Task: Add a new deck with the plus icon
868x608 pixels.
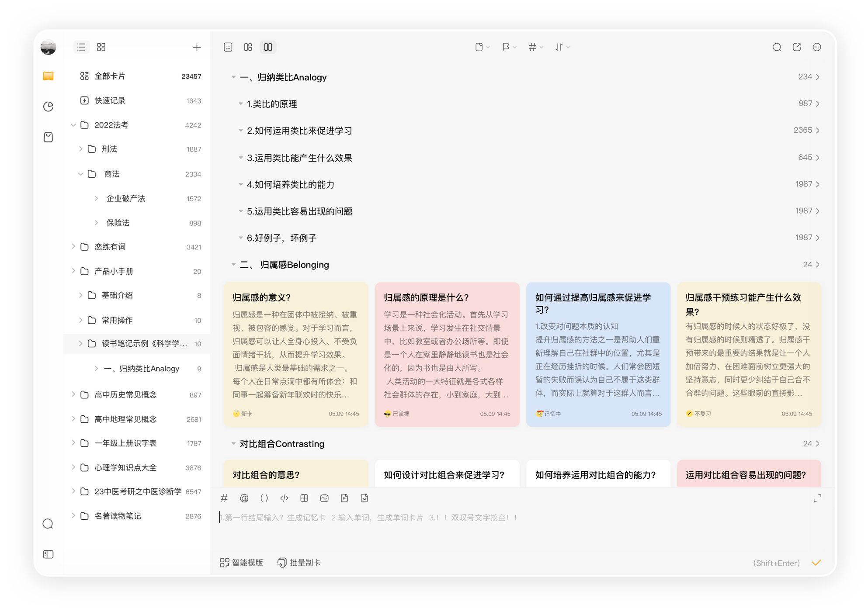Action: point(197,47)
